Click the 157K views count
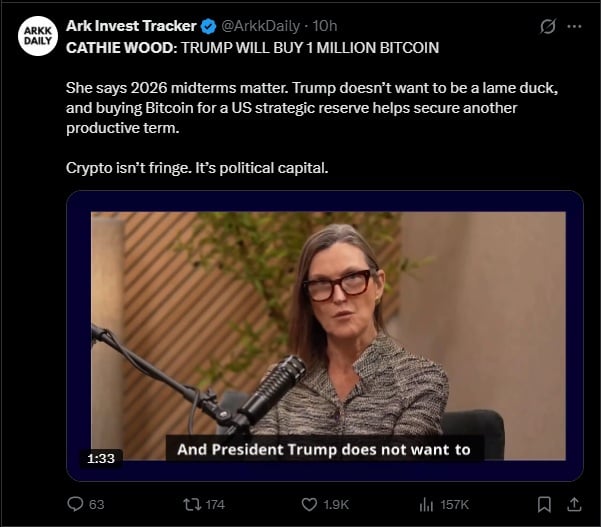Image resolution: width=601 pixels, height=527 pixels. click(x=453, y=504)
